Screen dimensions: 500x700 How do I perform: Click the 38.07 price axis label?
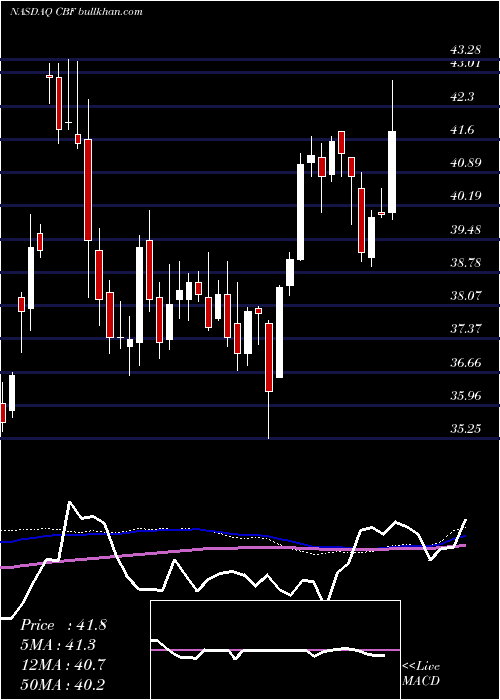[x=466, y=296]
